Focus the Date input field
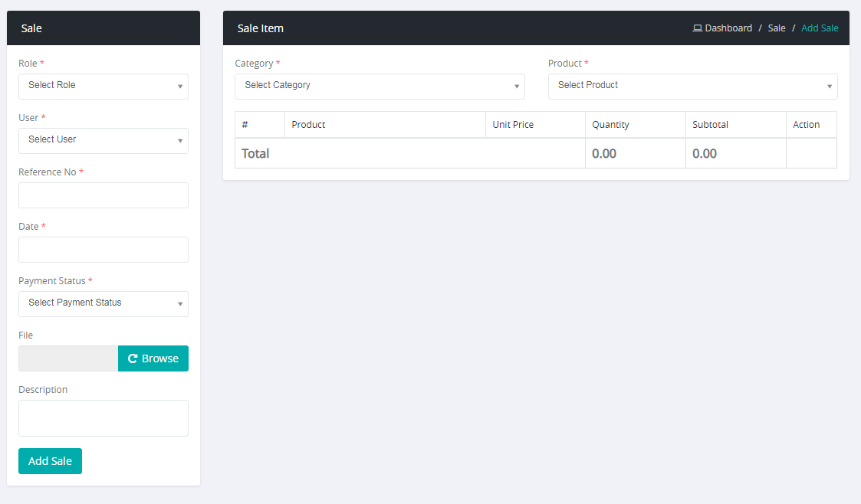The height and width of the screenshot is (504, 861). point(104,250)
